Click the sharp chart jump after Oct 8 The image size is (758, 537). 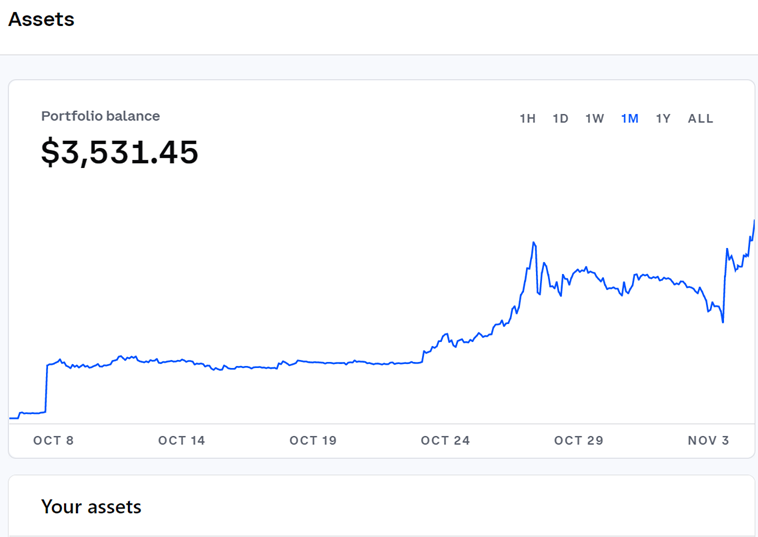point(46,388)
